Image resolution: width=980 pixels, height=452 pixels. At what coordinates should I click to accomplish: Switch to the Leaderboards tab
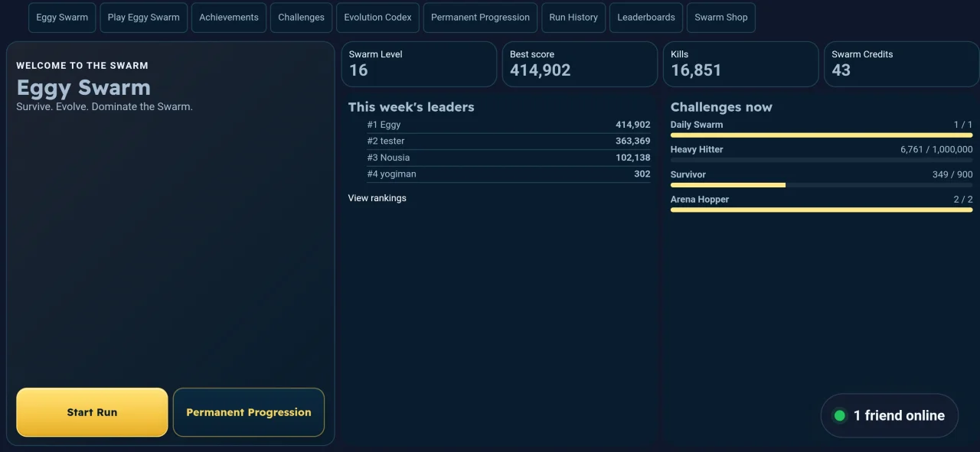(646, 18)
